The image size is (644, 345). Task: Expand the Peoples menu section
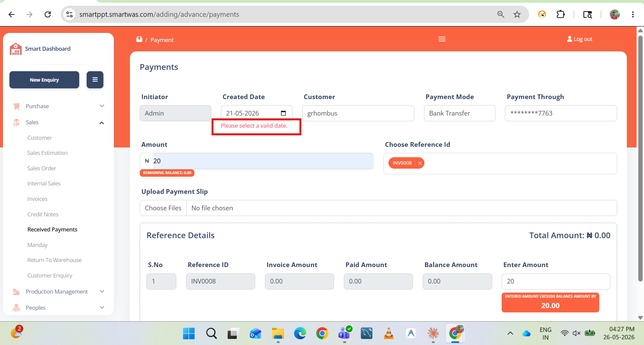pyautogui.click(x=102, y=307)
